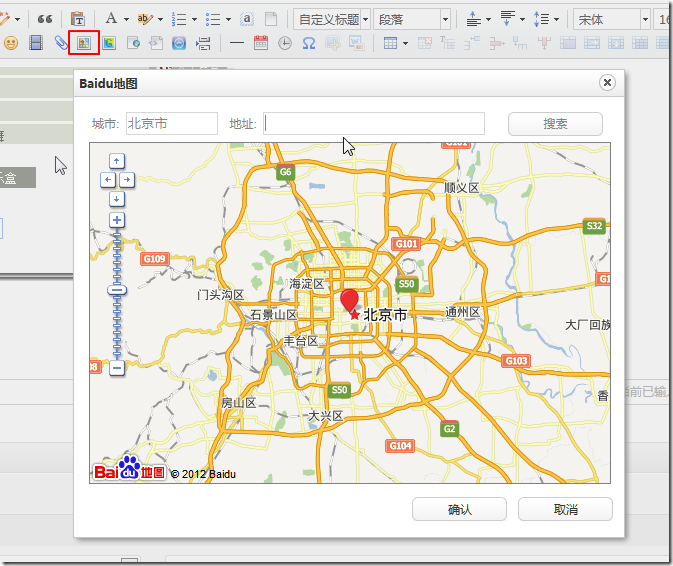Click the 搜索 search button
Screen dimensions: 673x566
point(555,124)
